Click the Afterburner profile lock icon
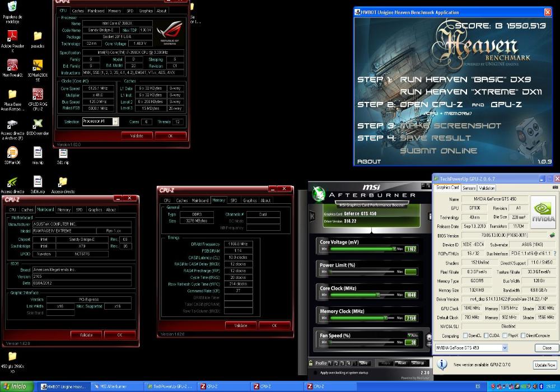 (311, 363)
